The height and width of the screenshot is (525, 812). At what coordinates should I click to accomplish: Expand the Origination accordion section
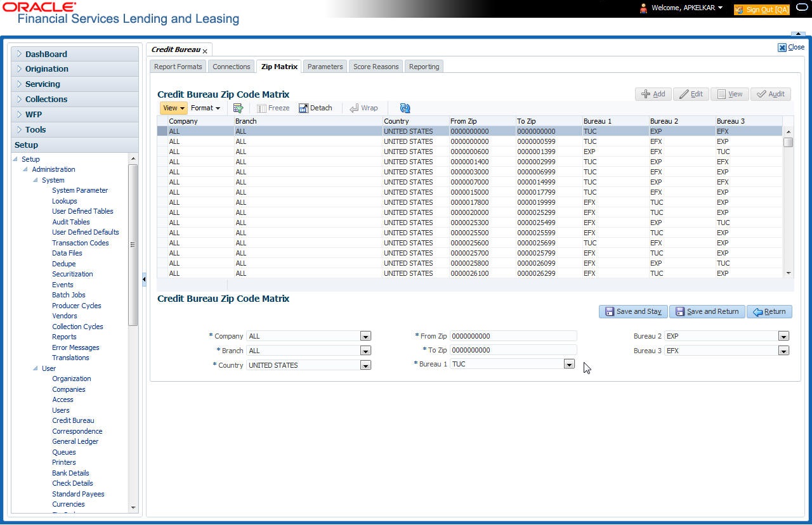(x=75, y=69)
